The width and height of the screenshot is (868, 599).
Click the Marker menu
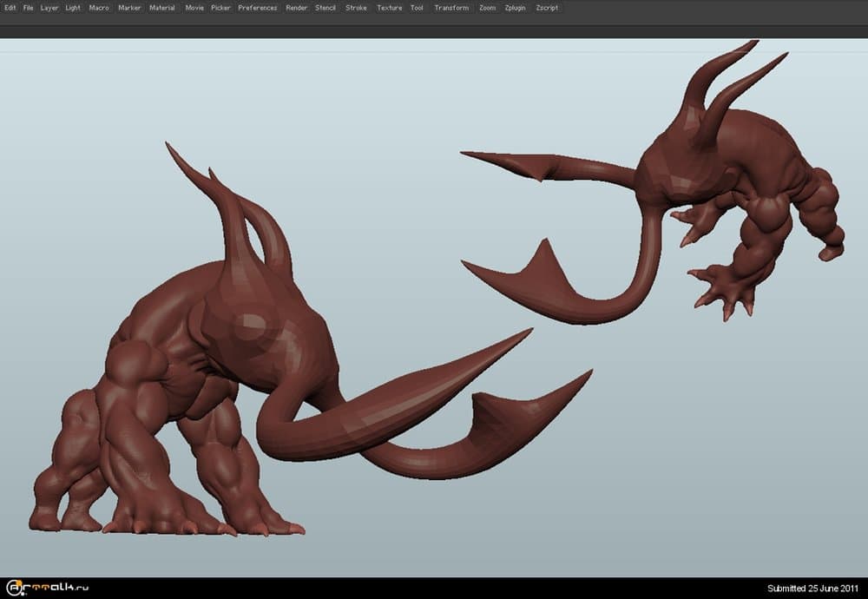point(129,8)
